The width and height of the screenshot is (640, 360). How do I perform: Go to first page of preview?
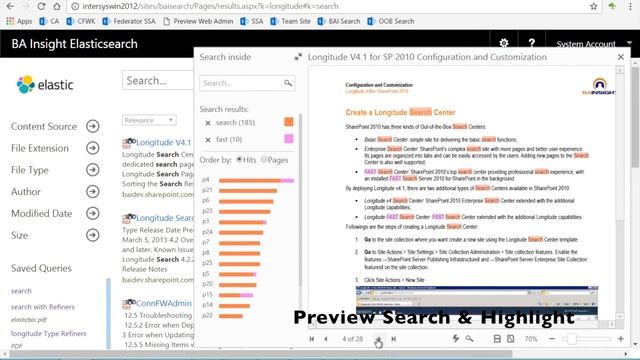coord(312,339)
